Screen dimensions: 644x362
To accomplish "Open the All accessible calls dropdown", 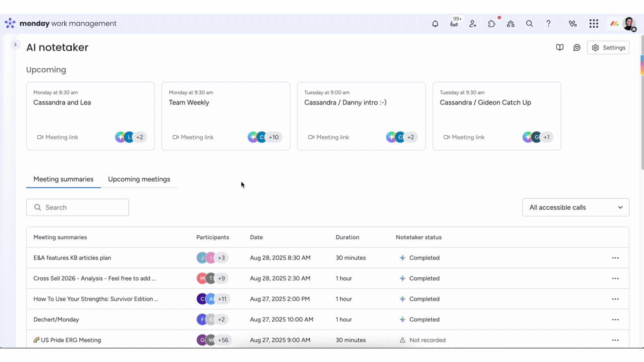I will [576, 208].
